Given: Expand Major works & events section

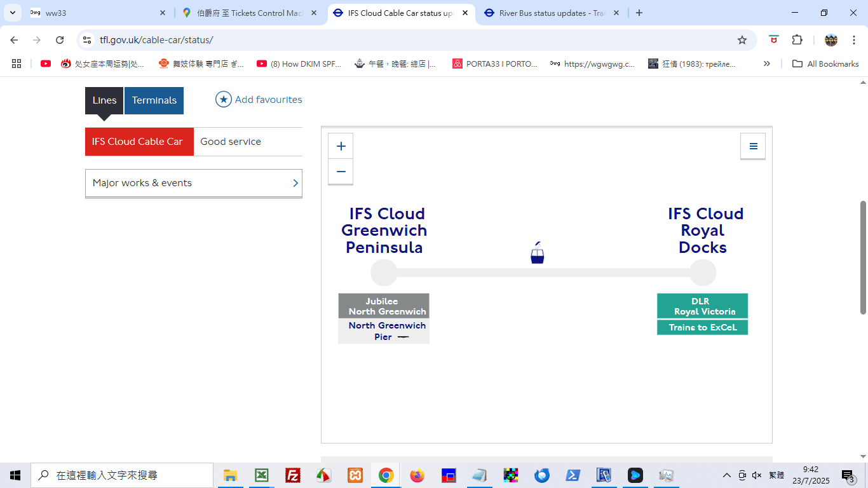Looking at the screenshot, I should (193, 183).
